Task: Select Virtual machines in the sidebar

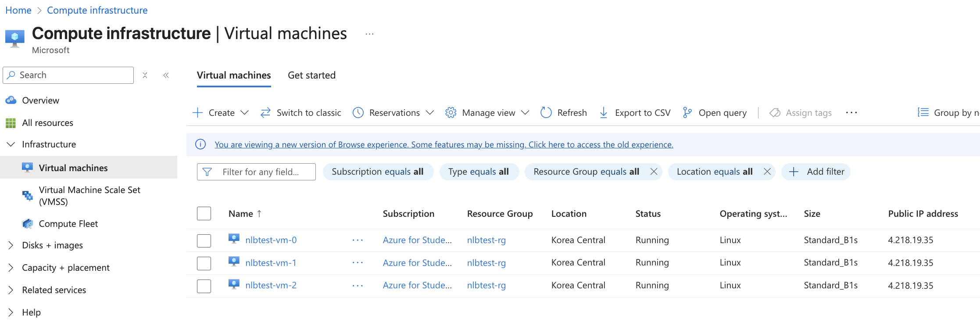Action: click(89, 167)
